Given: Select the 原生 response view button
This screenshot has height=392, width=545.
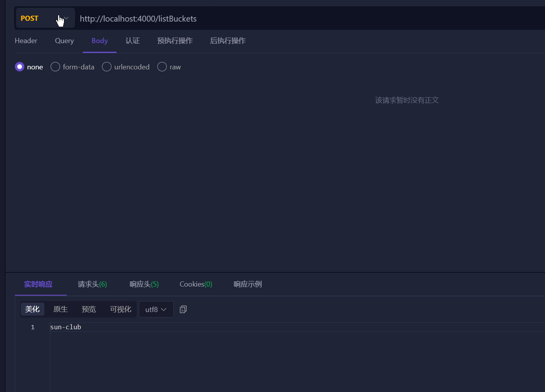Looking at the screenshot, I should point(60,309).
